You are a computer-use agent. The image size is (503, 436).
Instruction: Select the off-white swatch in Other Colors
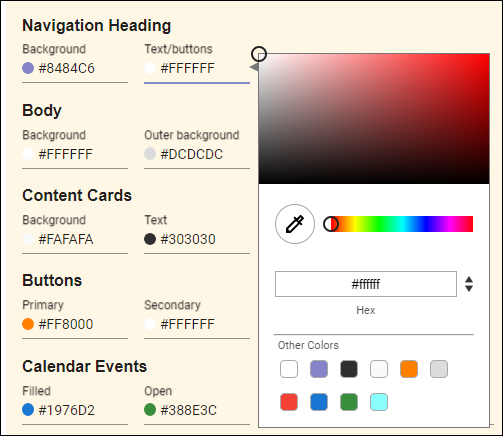click(379, 369)
